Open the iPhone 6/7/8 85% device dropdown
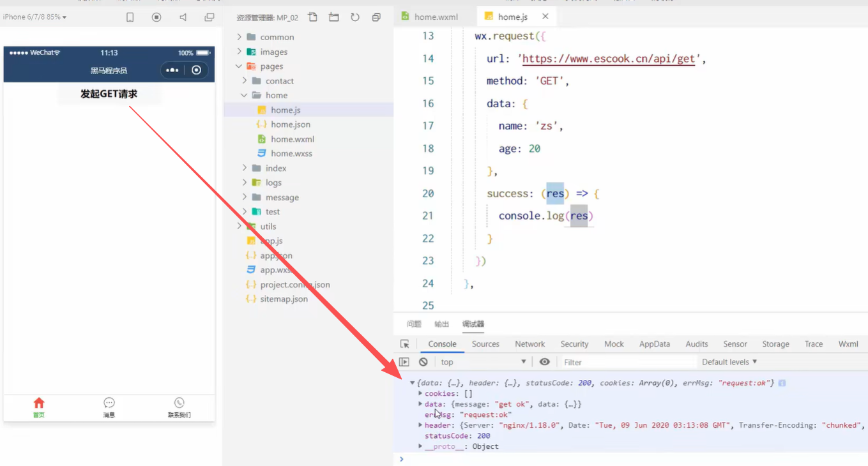Viewport: 868px width, 466px height. [x=35, y=17]
